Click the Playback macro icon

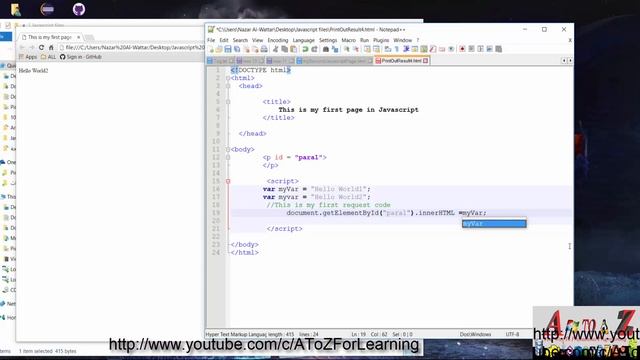[x=481, y=49]
